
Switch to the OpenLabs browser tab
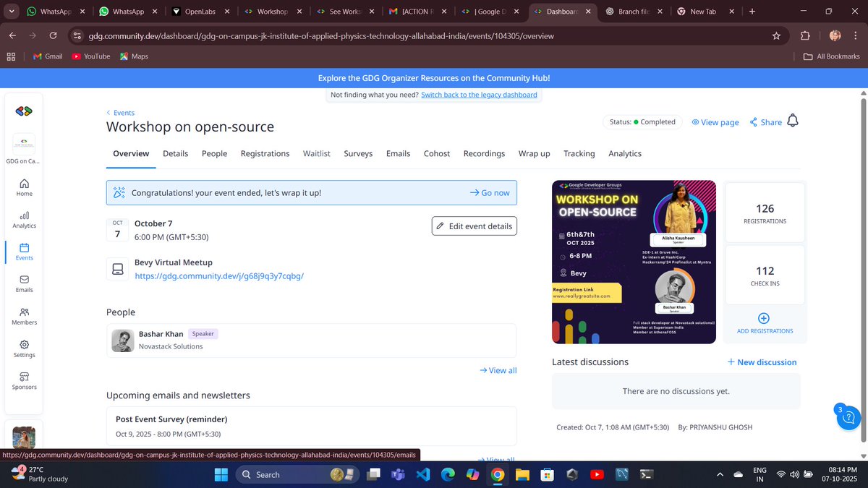pyautogui.click(x=200, y=12)
